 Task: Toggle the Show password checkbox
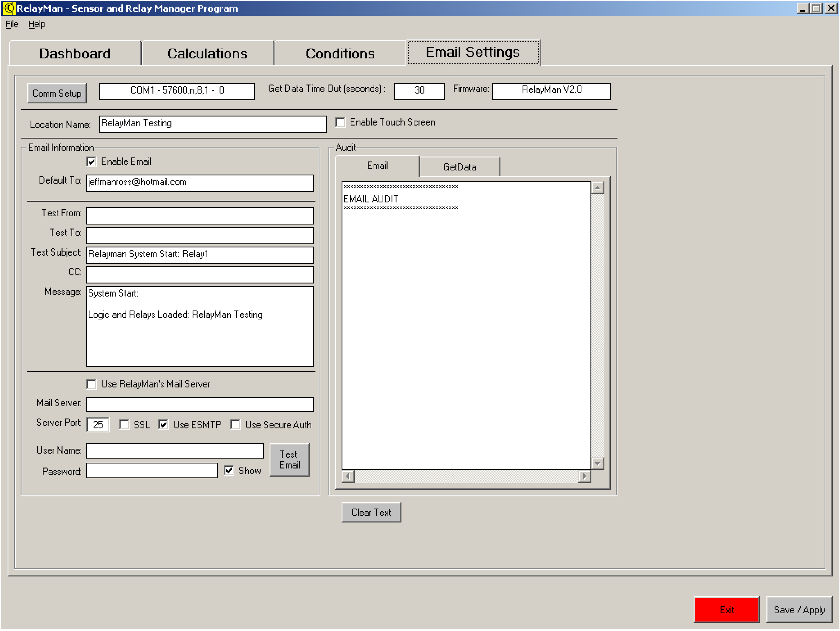click(229, 471)
